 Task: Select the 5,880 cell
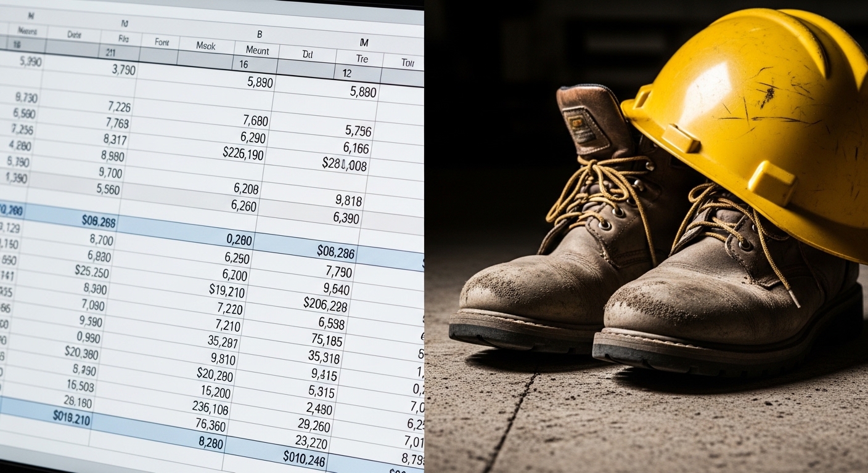pyautogui.click(x=363, y=92)
